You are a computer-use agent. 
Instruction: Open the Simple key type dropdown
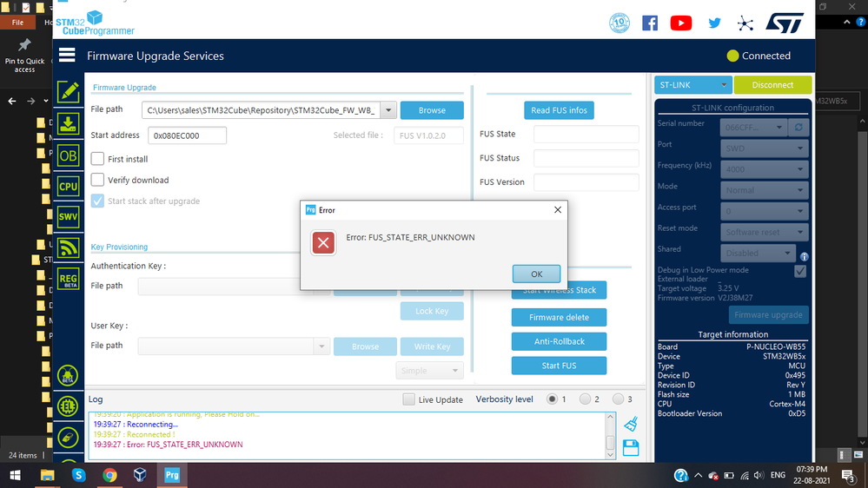coord(429,370)
